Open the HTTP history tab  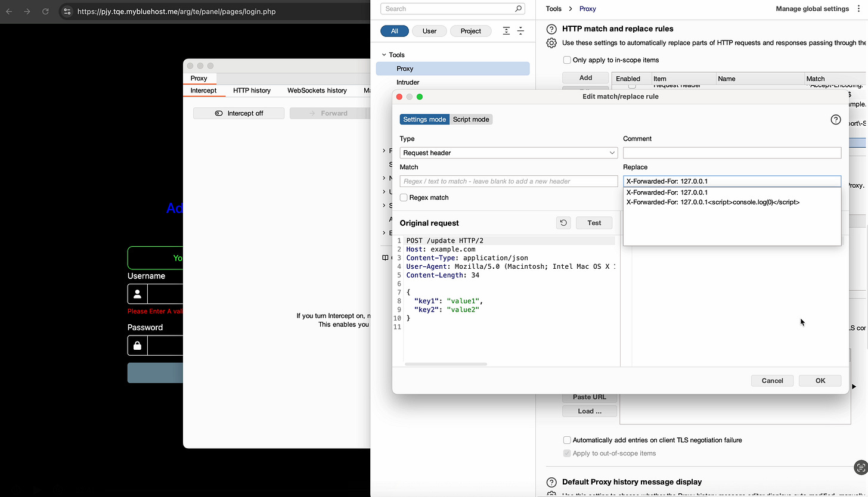click(x=252, y=91)
